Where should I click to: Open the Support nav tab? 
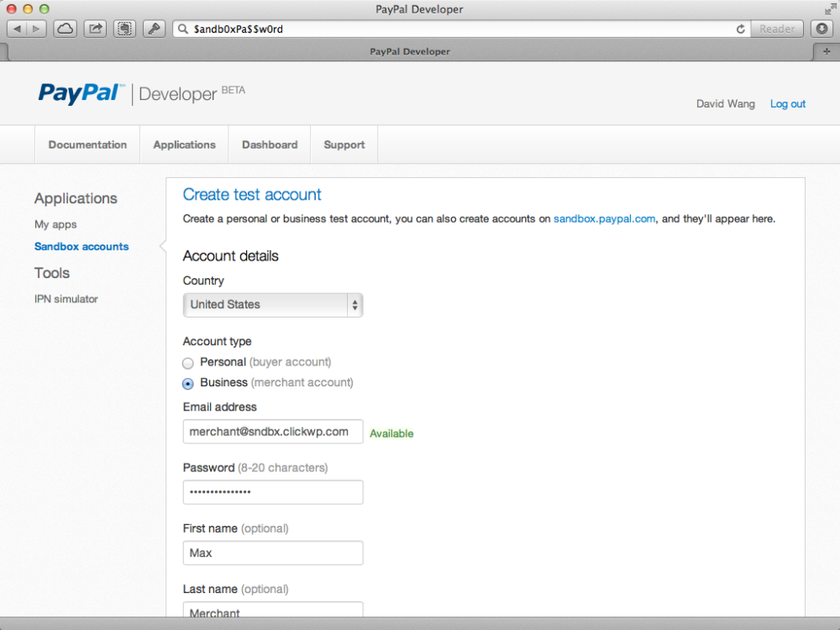tap(344, 144)
